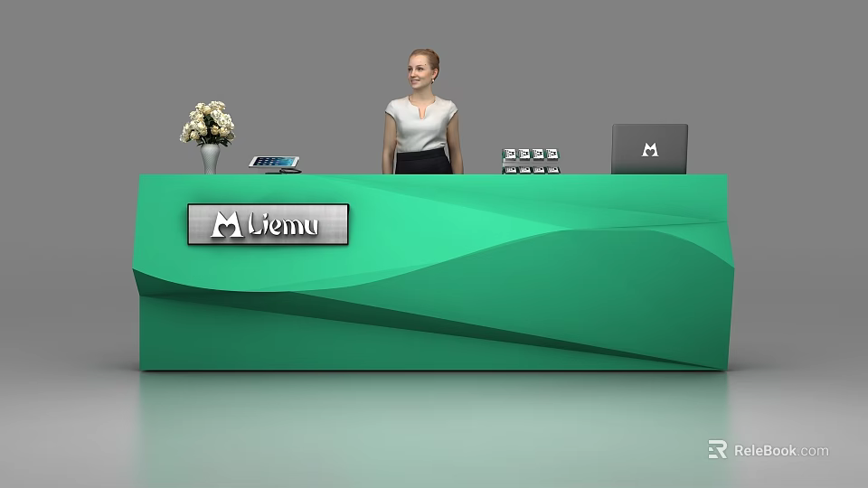Click the receptionist behind the desk
The height and width of the screenshot is (488, 868).
coord(422,112)
